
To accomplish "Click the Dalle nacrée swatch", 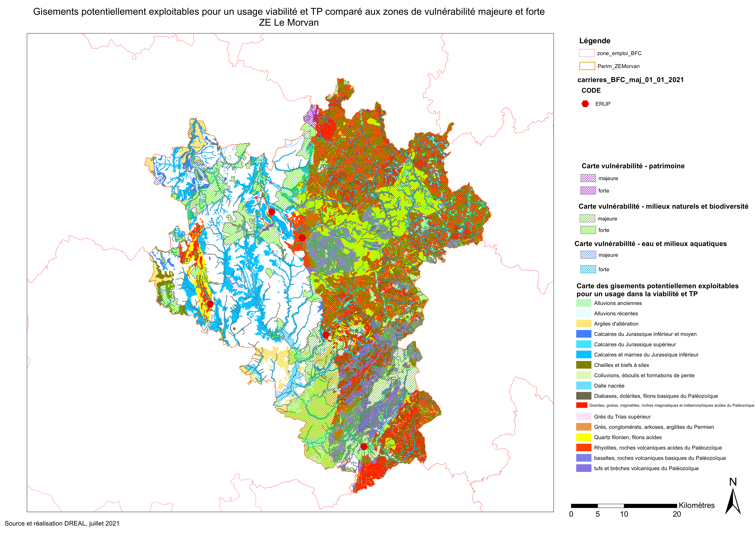I will tap(584, 385).
